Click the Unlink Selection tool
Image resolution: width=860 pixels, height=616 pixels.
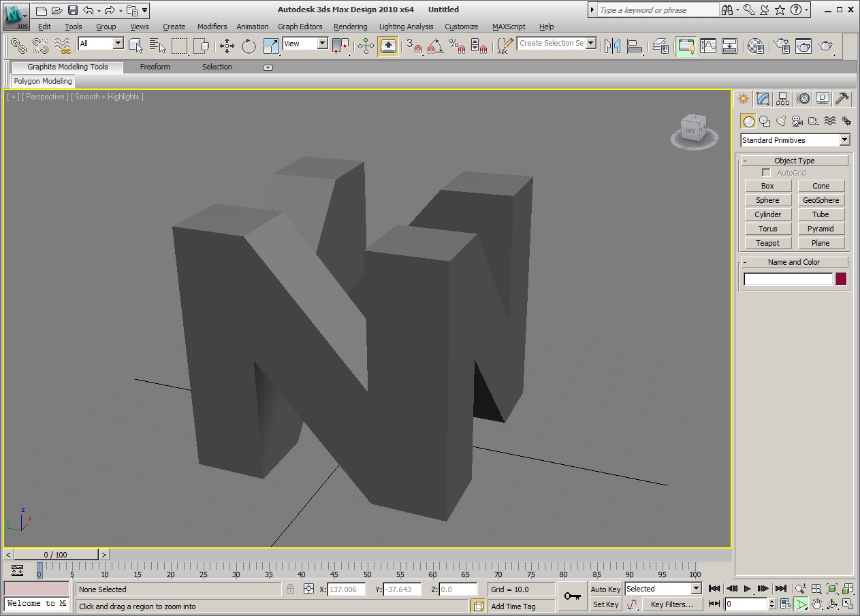point(41,46)
